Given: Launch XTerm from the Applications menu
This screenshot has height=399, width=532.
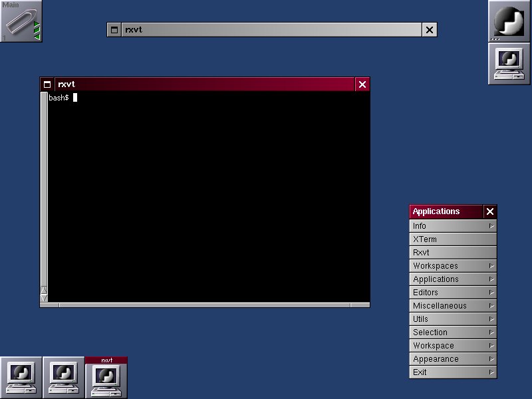Looking at the screenshot, I should pos(453,239).
